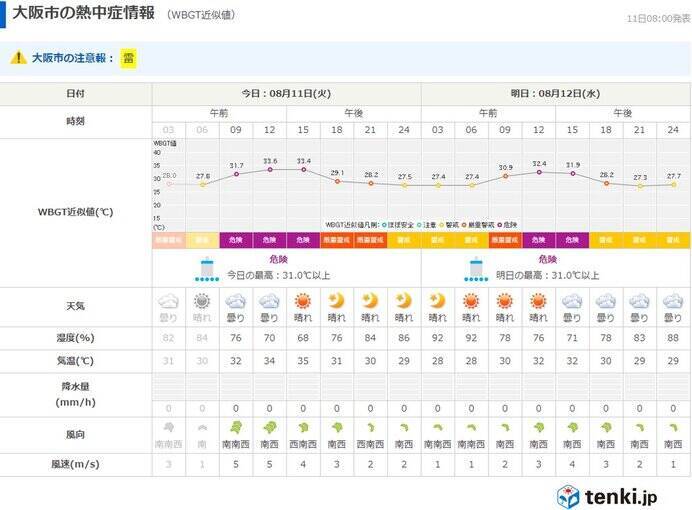Click the 33.6 WBGT data point
This screenshot has width=692, height=510.
click(x=270, y=169)
